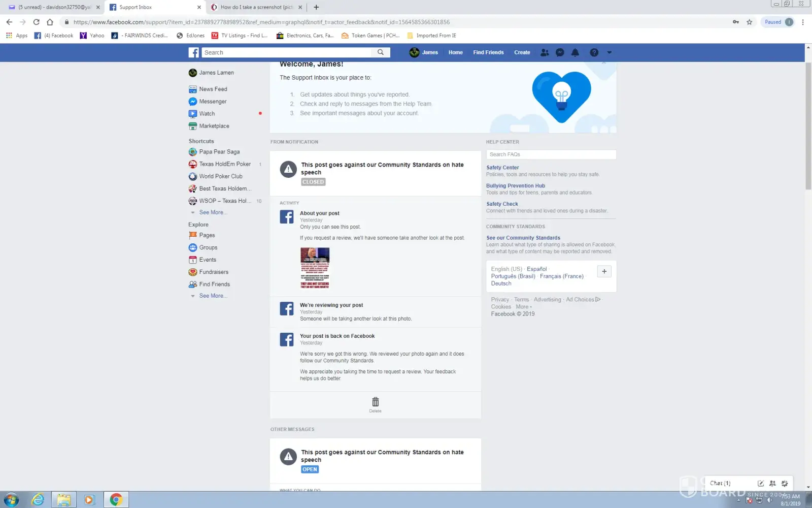Go to Home in the top bar
812x508 pixels.
[x=455, y=52]
